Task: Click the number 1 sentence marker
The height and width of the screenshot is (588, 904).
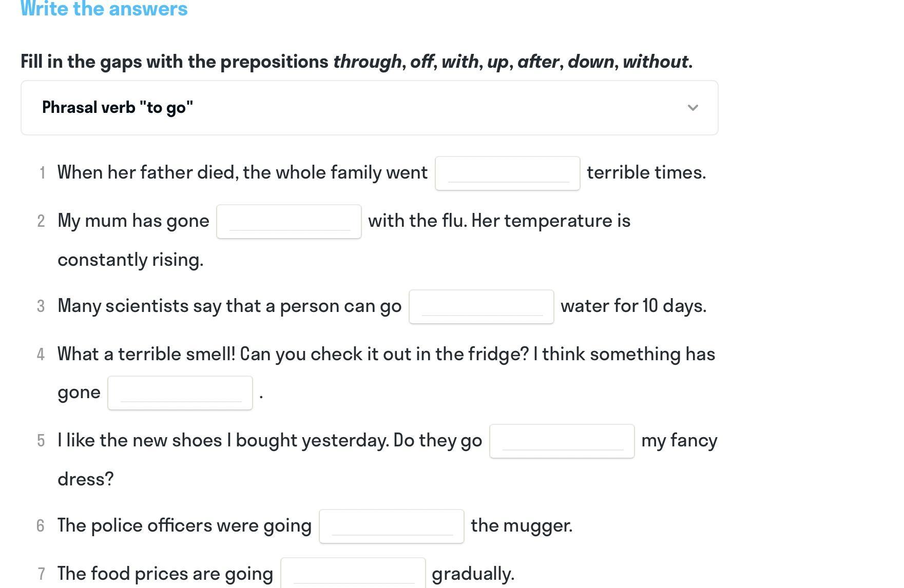Action: [42, 173]
